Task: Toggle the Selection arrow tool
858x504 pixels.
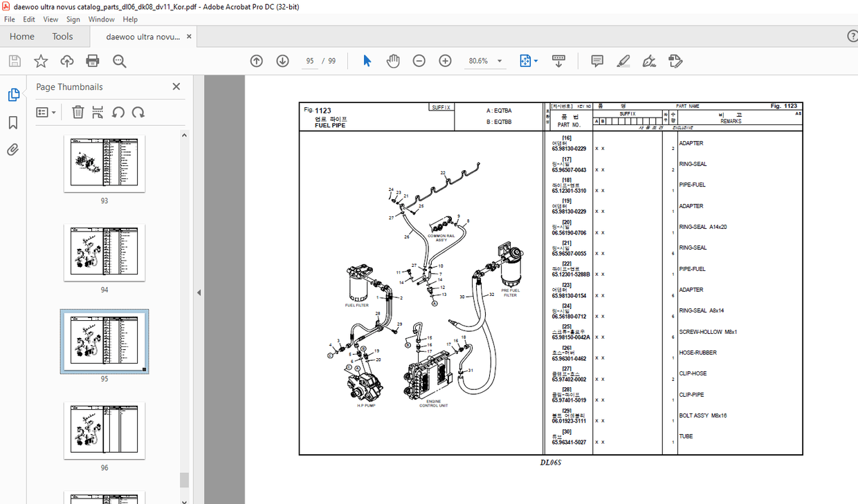Action: 366,61
